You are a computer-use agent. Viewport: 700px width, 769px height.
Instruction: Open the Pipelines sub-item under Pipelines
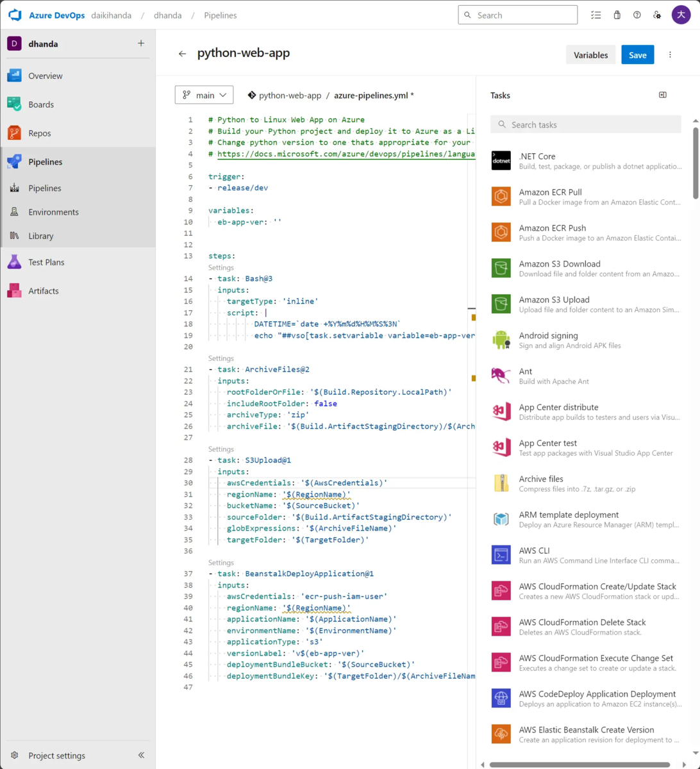click(78, 188)
